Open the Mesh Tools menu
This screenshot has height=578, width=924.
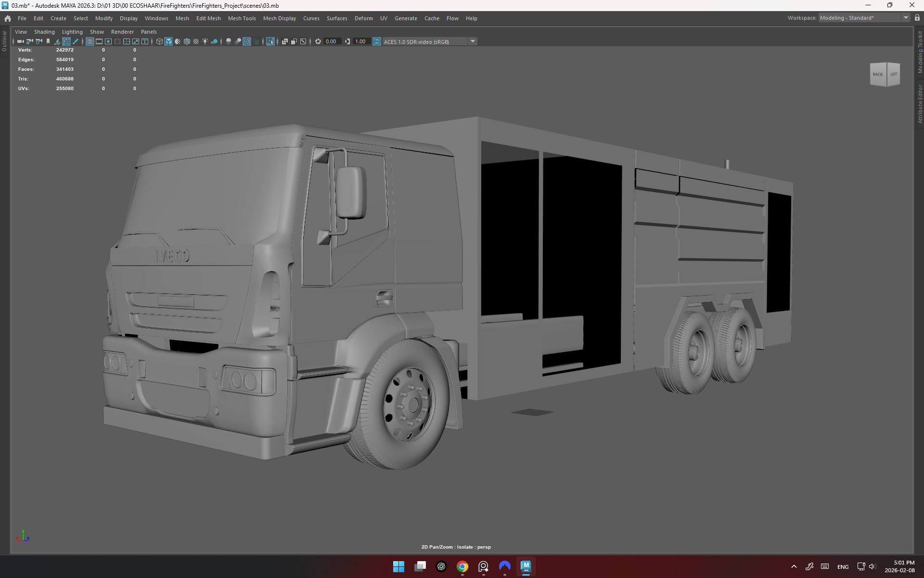[x=242, y=18]
